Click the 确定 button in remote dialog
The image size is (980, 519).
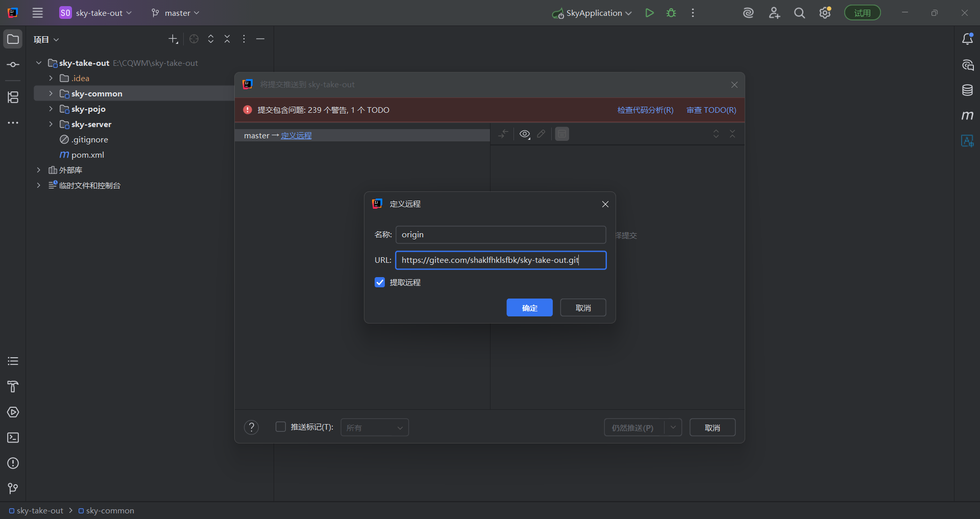(529, 308)
